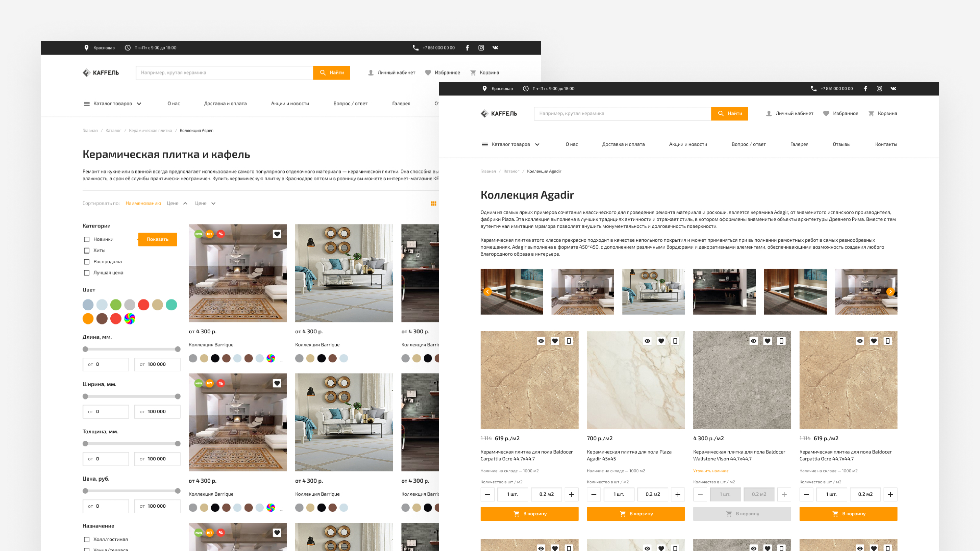Open first thumbnail in Agadir gallery
This screenshot has height=551, width=980.
(x=512, y=292)
